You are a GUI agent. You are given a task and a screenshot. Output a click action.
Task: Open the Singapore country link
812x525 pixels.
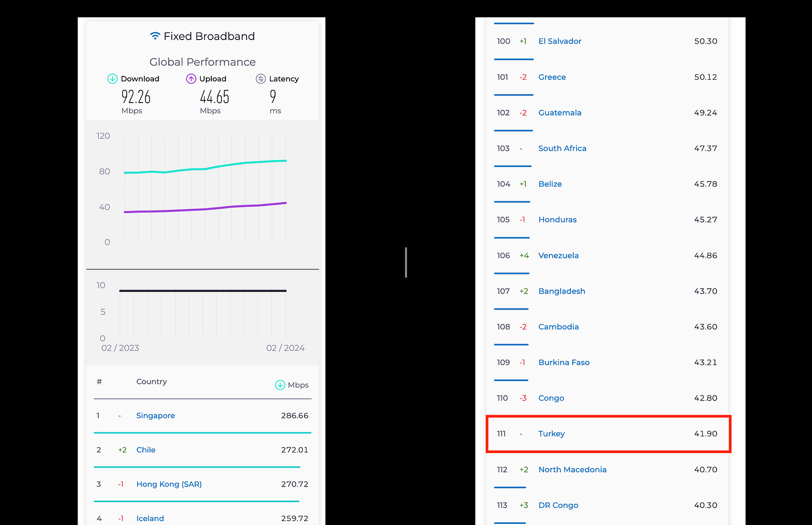click(156, 416)
